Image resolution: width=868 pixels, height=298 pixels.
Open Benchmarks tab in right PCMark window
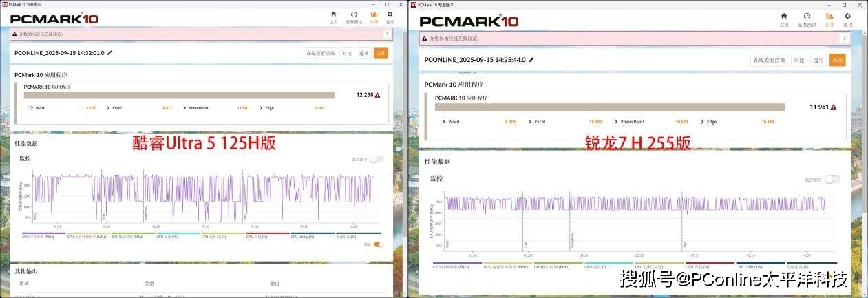click(x=807, y=19)
